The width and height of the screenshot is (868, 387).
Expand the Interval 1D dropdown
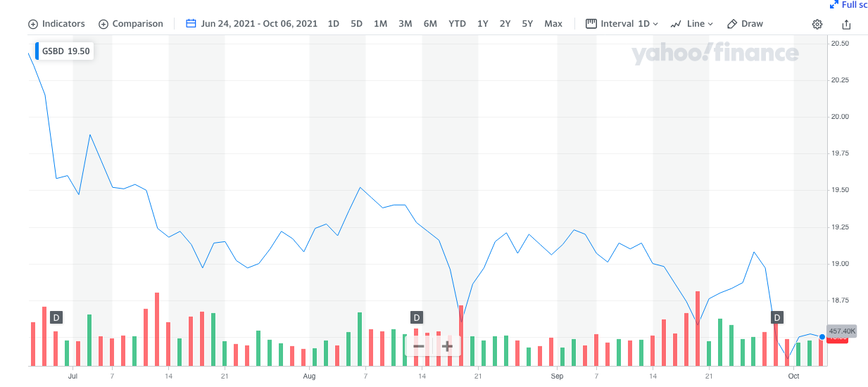point(622,23)
